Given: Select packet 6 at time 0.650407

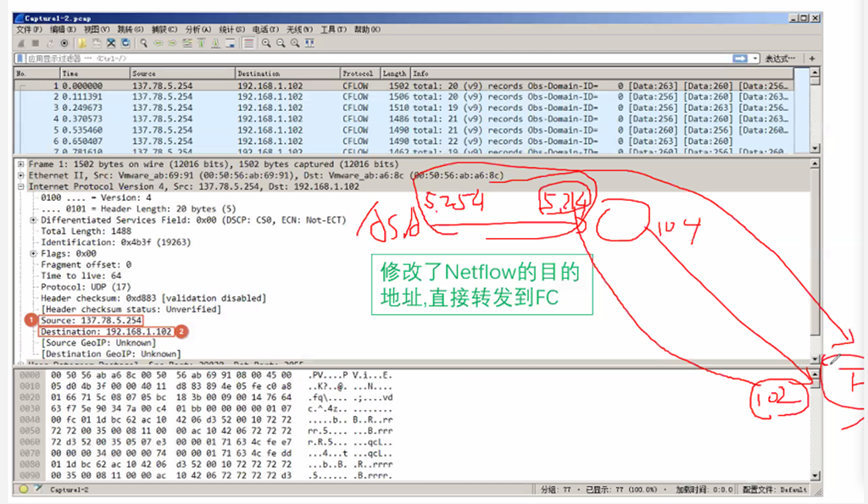Looking at the screenshot, I should 404,141.
